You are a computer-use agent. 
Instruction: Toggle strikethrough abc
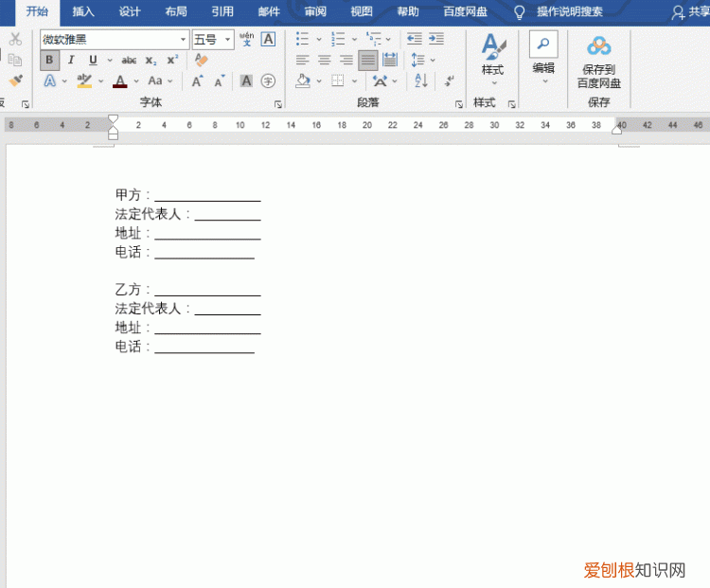click(129, 61)
